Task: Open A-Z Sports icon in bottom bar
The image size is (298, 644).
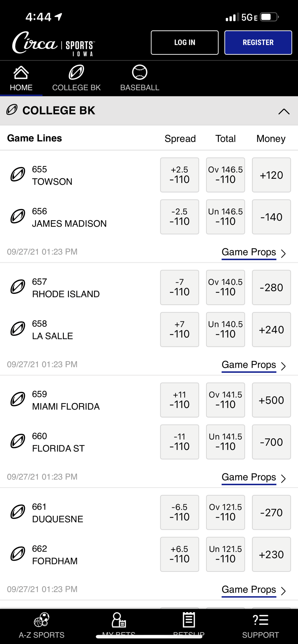Action: [42, 620]
